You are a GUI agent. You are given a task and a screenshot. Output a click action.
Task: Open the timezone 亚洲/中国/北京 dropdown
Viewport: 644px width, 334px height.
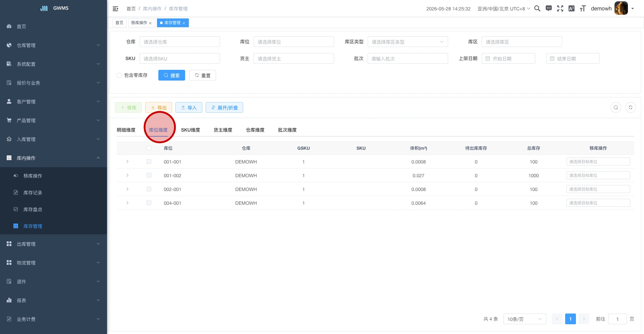[x=504, y=9]
